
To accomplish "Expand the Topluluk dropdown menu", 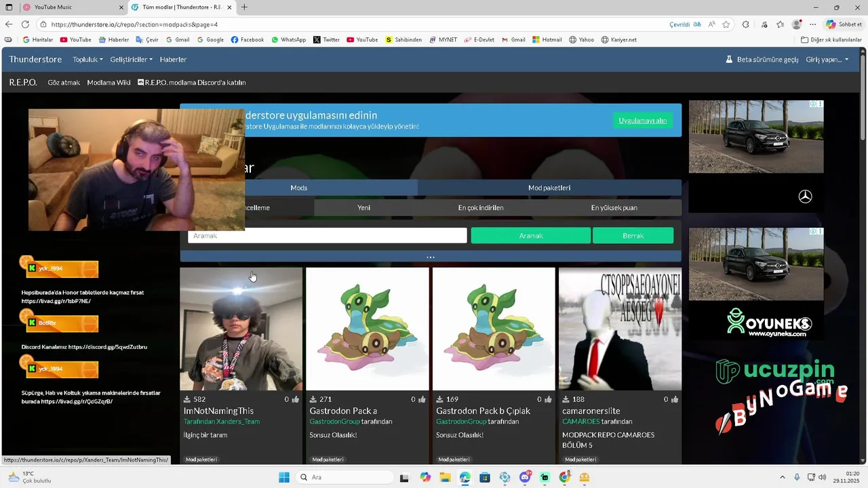I will pyautogui.click(x=87, y=60).
